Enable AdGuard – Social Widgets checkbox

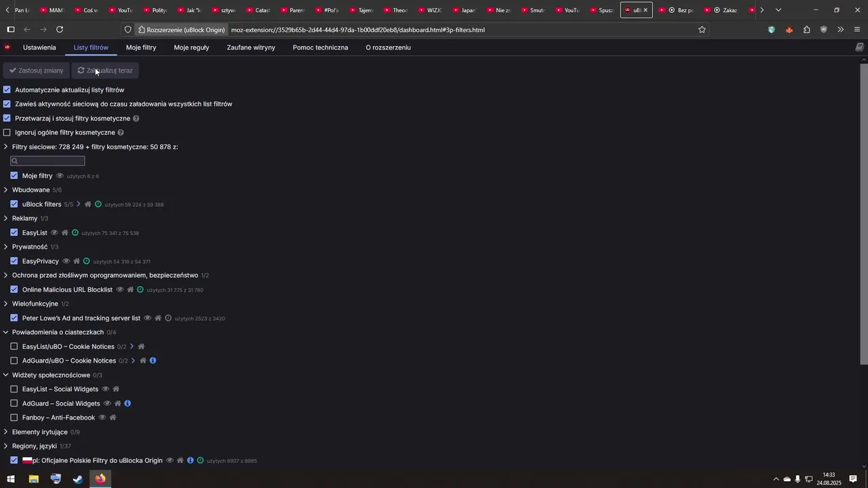click(x=14, y=404)
